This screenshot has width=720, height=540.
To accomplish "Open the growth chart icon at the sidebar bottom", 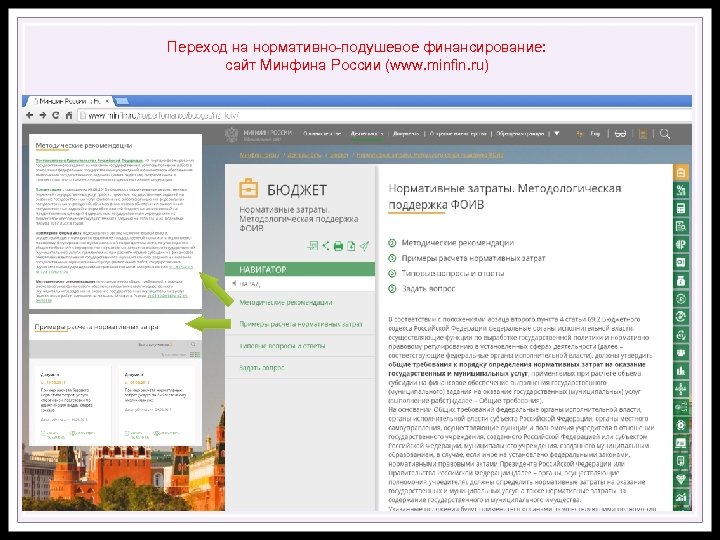I will point(681,497).
